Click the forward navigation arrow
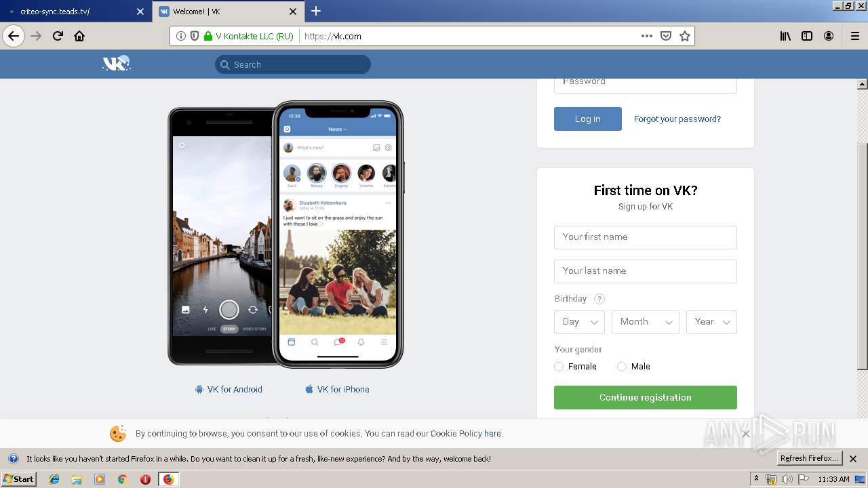The width and height of the screenshot is (868, 488). pyautogui.click(x=37, y=37)
